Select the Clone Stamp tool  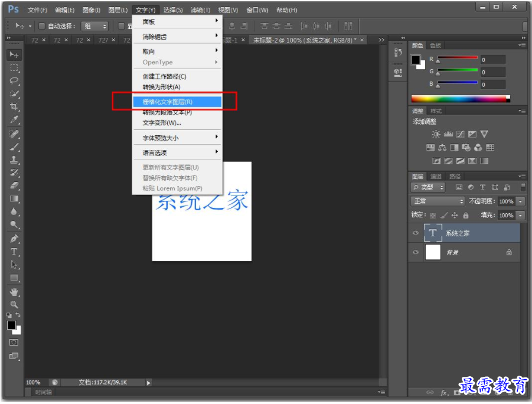coord(14,159)
